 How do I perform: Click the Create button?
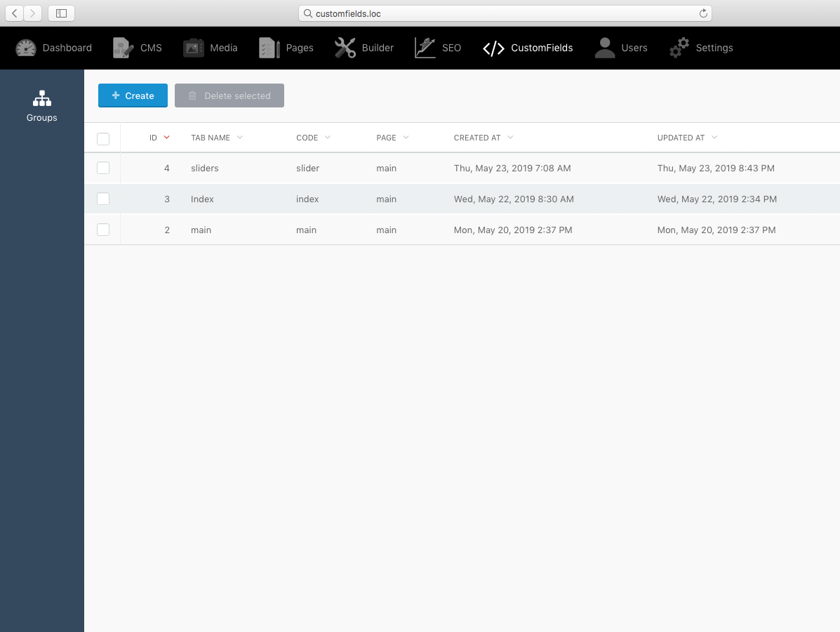[133, 96]
